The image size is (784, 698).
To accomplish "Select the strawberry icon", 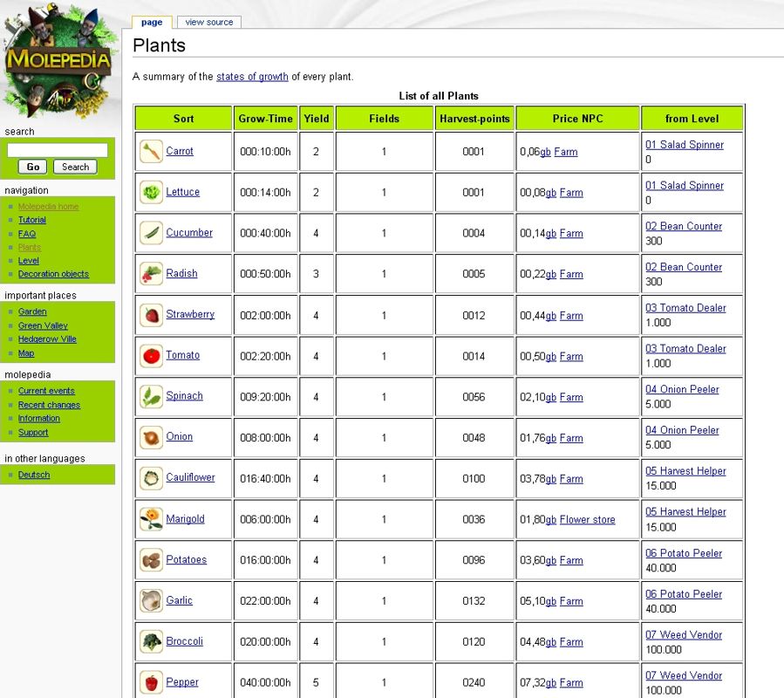I will coord(151,315).
